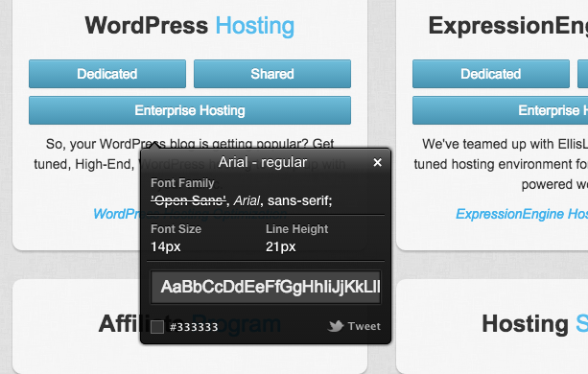Viewport: 588px width, 374px height.
Task: Click the #333333 color swatch square
Action: (x=157, y=327)
